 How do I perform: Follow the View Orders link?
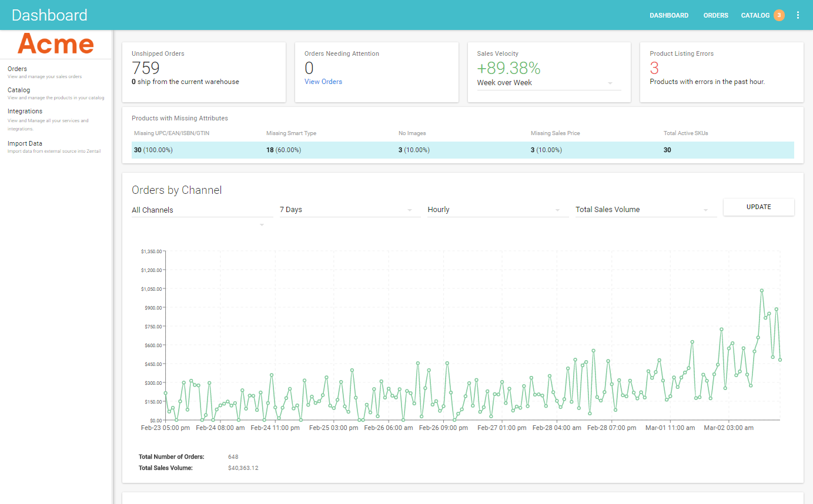point(323,82)
